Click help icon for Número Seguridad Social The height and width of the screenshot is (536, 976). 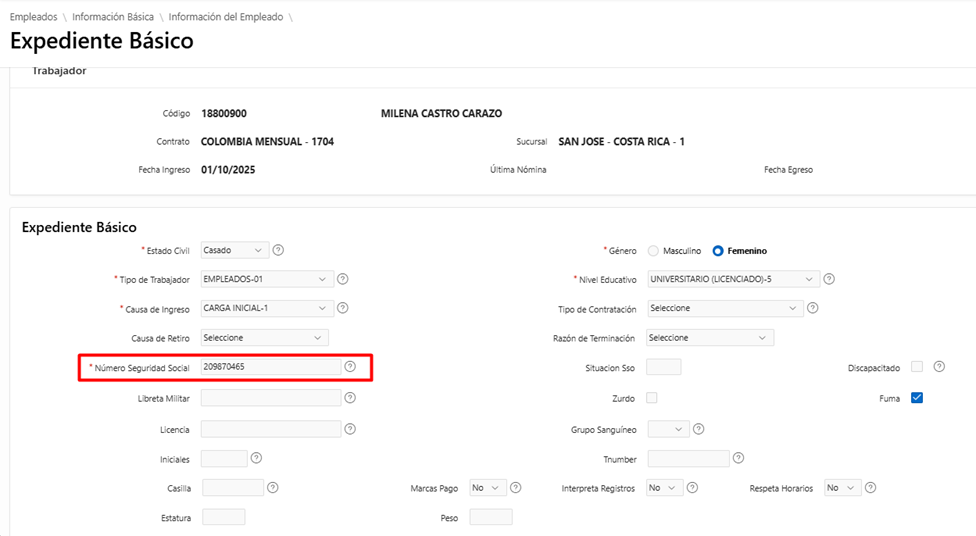[350, 367]
